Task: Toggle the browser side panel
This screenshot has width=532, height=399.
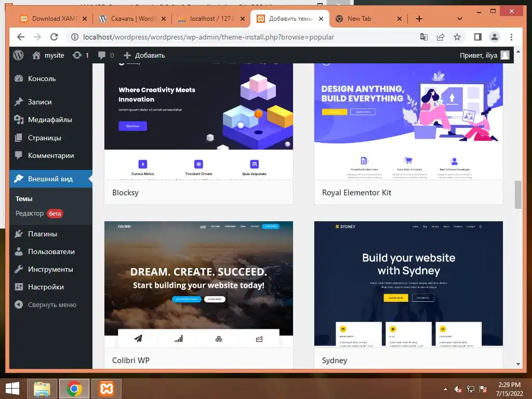Action: pos(478,37)
